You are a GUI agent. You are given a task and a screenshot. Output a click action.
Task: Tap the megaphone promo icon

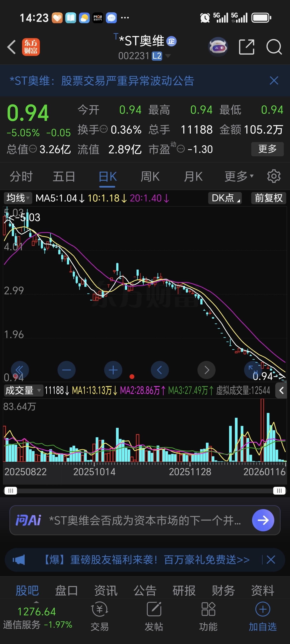pyautogui.click(x=19, y=559)
